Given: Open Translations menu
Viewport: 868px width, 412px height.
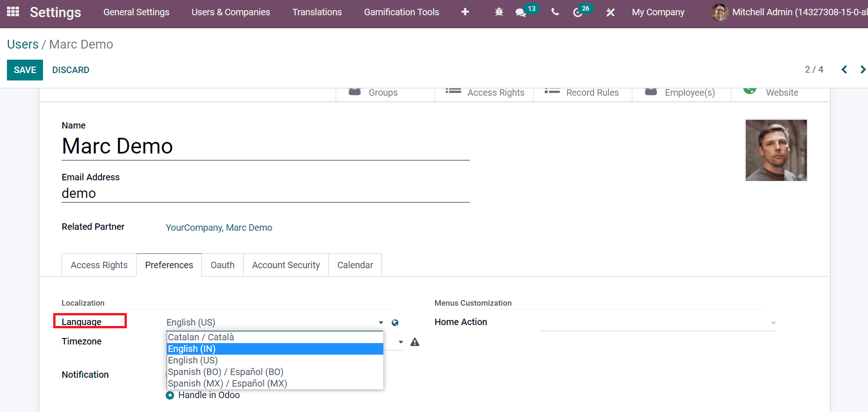Looking at the screenshot, I should pos(317,12).
